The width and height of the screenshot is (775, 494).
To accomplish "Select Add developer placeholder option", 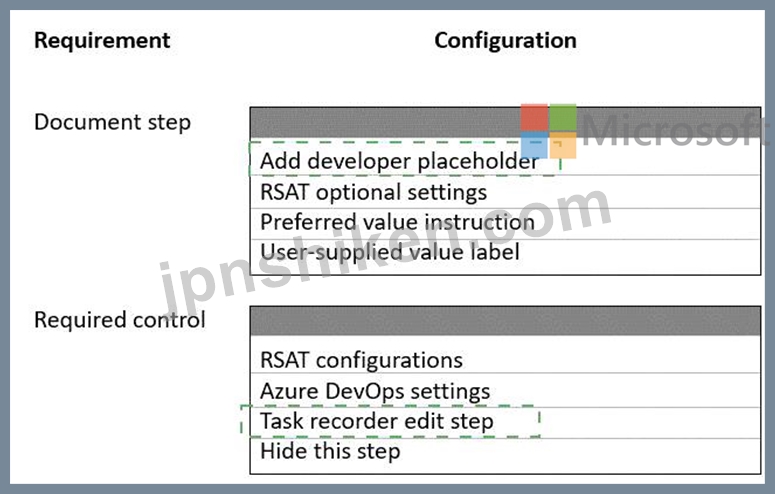I will [x=505, y=161].
